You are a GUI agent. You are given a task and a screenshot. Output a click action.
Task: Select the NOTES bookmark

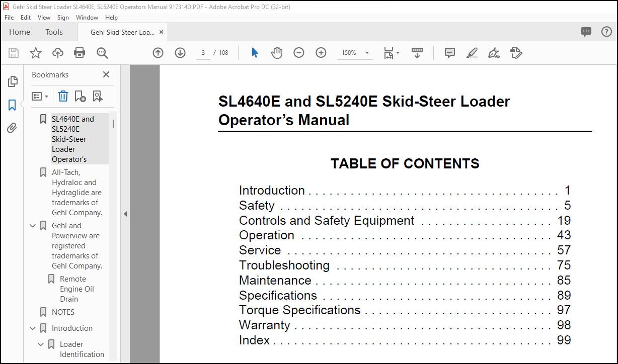[x=63, y=312]
